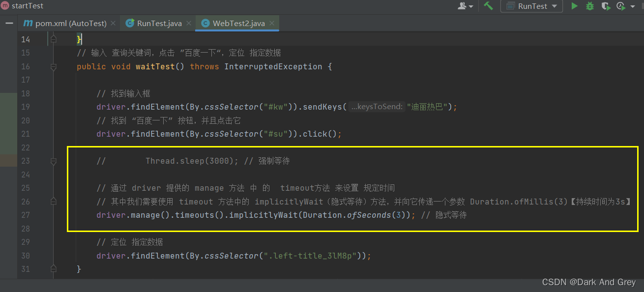The width and height of the screenshot is (644, 292).
Task: Collapse comment block fold marker at line 23
Action: (54, 161)
